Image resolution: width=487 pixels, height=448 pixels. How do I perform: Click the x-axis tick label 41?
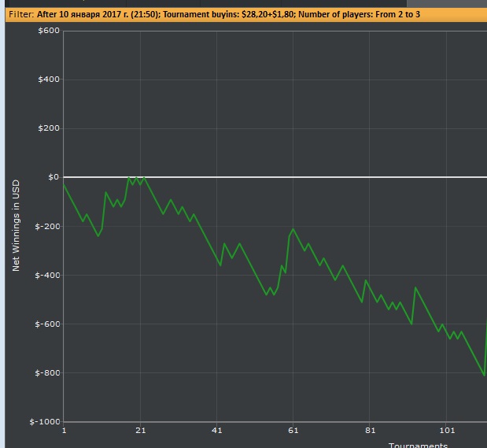217,431
